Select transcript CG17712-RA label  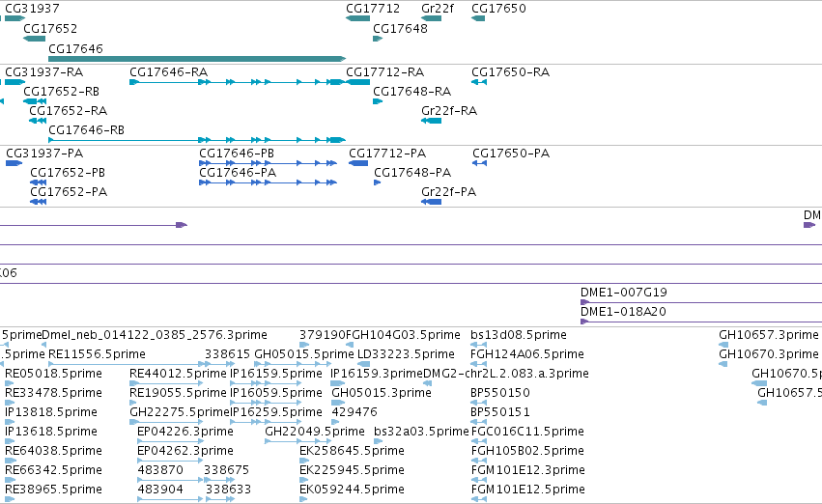[x=384, y=71]
